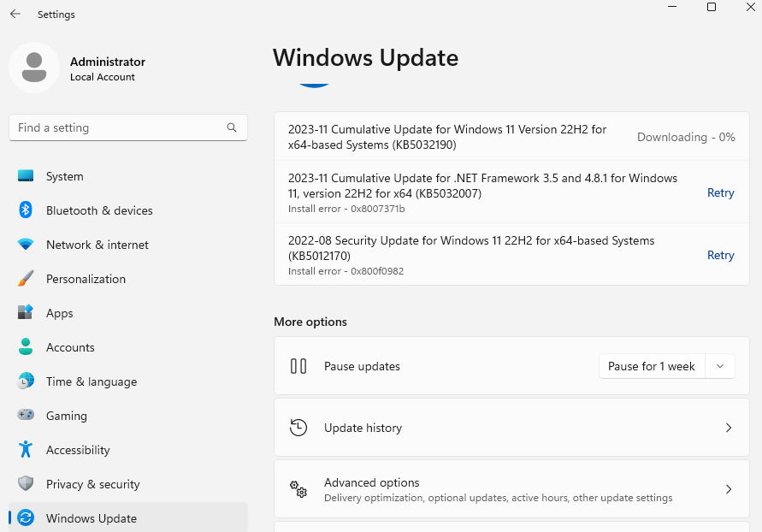Select the Accounts settings entry
Viewport: 762px width, 532px height.
[70, 347]
